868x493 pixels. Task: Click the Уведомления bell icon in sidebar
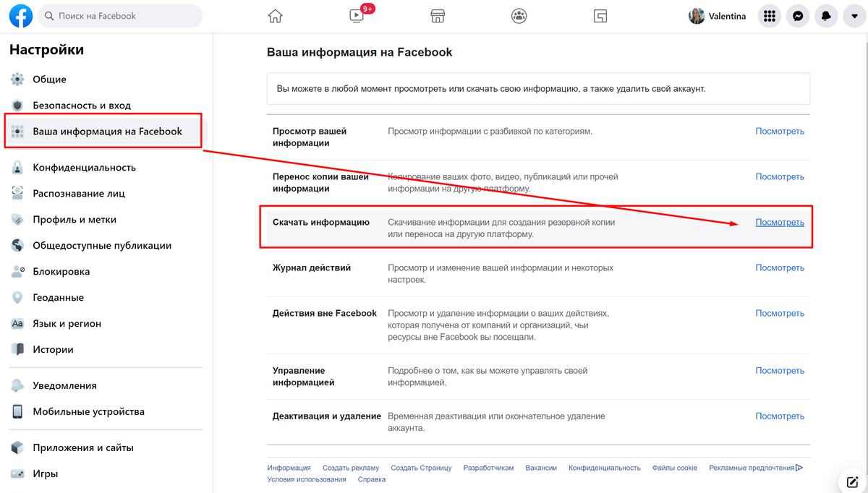[18, 386]
